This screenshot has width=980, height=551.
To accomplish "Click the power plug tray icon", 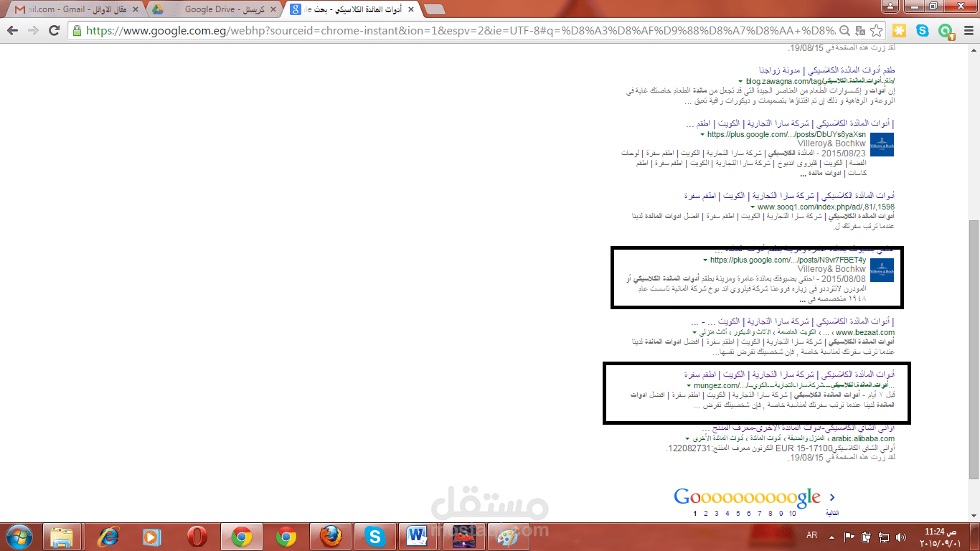I will point(867,537).
